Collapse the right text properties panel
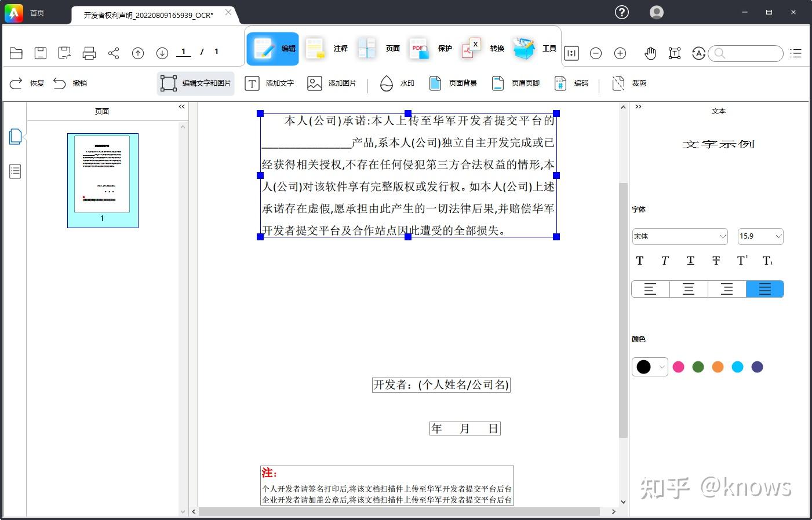 tap(638, 107)
